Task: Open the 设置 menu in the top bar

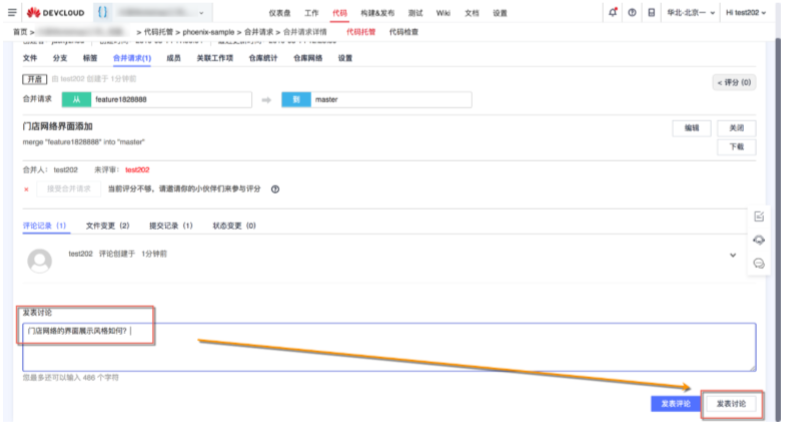Action: point(500,13)
